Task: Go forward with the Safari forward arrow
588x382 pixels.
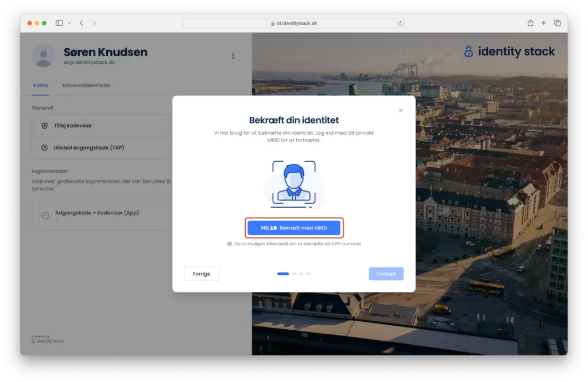Action: 94,23
